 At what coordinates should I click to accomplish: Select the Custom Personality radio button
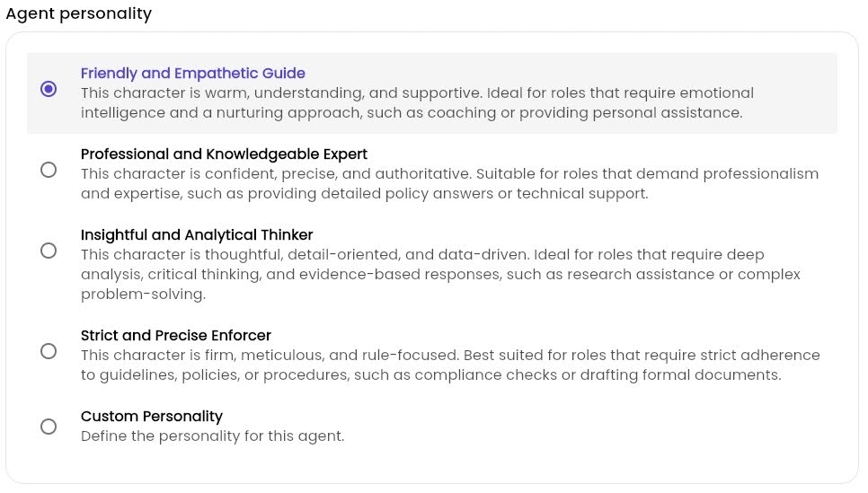tap(49, 427)
